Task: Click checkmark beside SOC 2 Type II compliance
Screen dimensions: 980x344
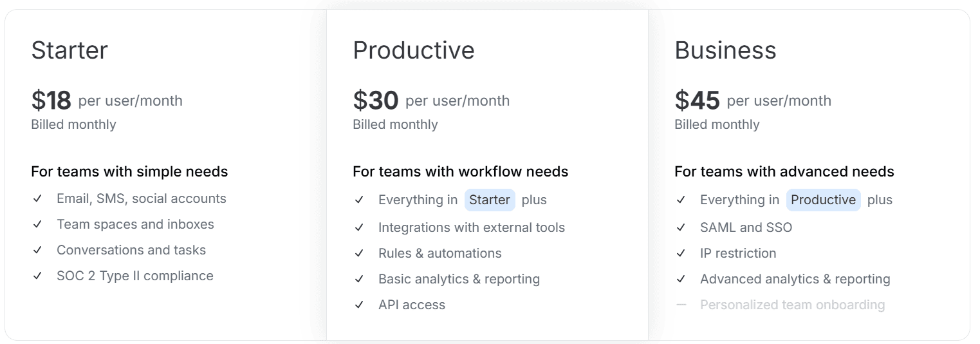Action: [37, 276]
